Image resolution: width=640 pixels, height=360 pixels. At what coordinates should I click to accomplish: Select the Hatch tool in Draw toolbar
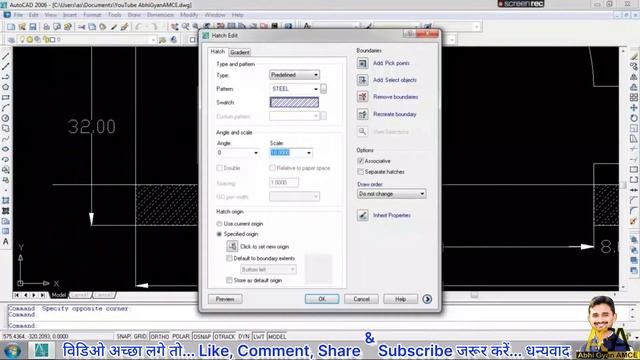[6, 211]
